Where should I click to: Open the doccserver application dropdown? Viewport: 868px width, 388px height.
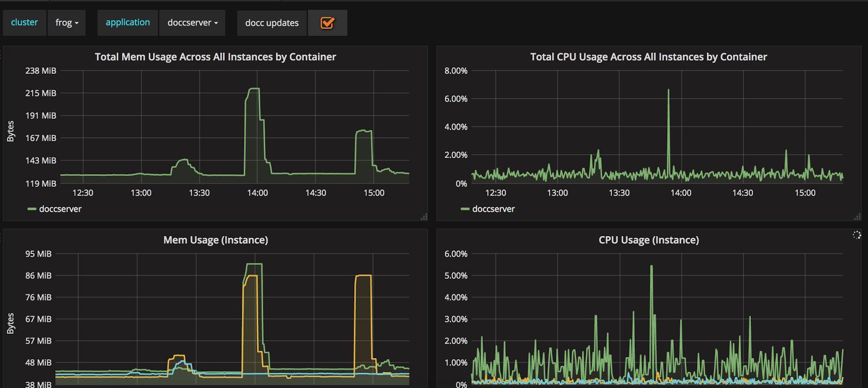(x=193, y=23)
